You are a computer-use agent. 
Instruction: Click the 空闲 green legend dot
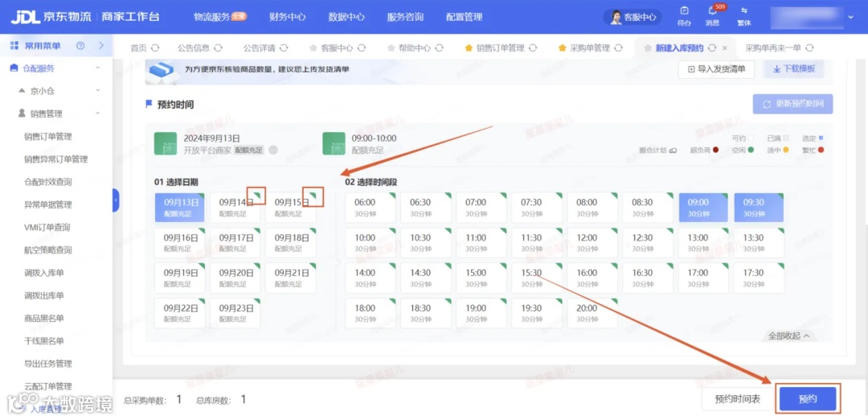pos(751,150)
